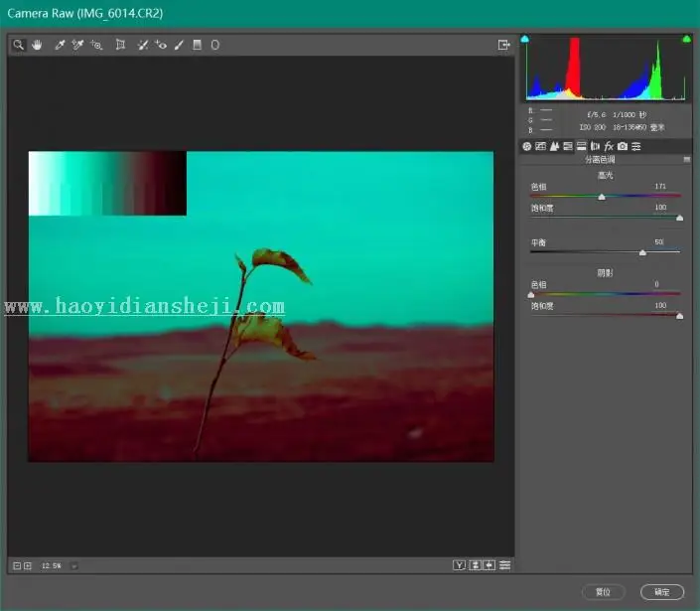700x611 pixels.
Task: Toggle full screen mode icon
Action: click(x=503, y=45)
